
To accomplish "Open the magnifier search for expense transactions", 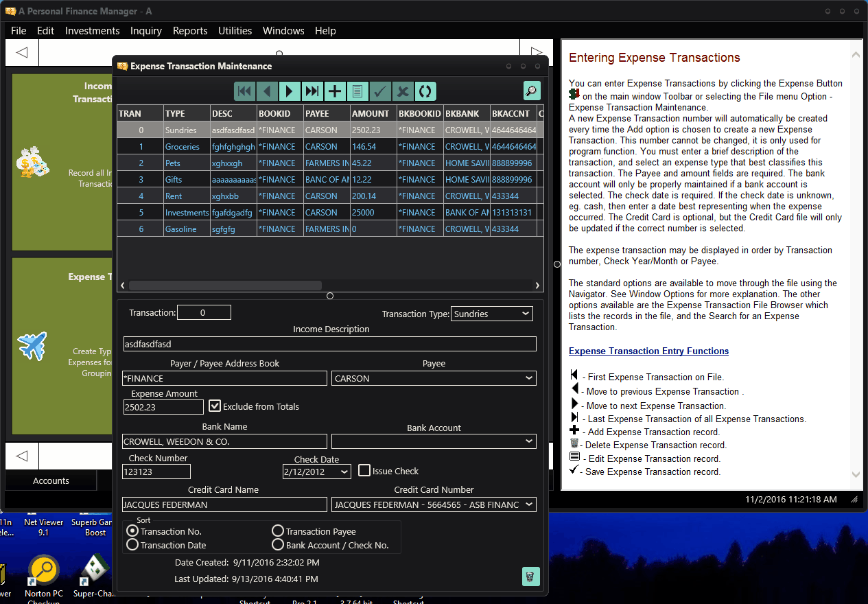I will [532, 91].
